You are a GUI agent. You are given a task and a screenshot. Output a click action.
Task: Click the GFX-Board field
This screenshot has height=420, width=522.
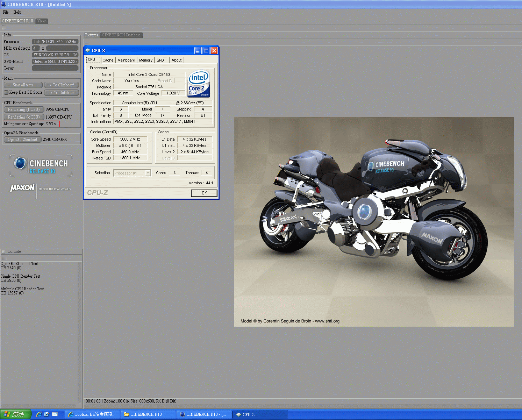(x=55, y=62)
